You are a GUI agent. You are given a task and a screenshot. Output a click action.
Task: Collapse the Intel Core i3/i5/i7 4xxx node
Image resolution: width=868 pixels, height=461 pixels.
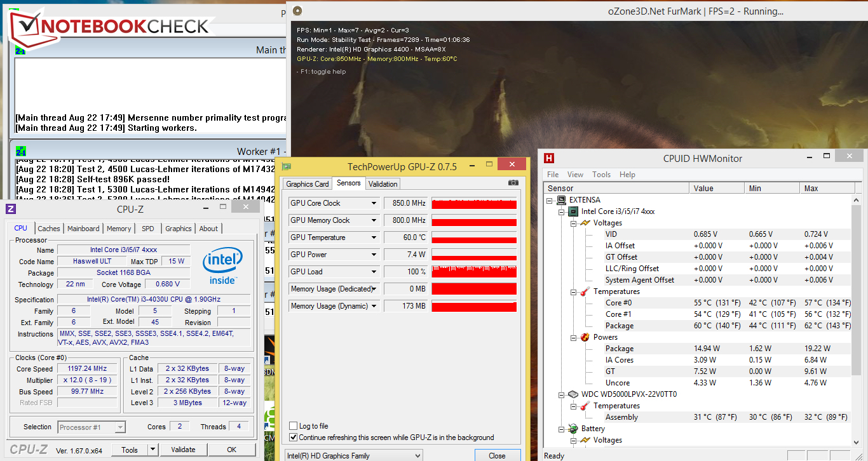(x=562, y=211)
